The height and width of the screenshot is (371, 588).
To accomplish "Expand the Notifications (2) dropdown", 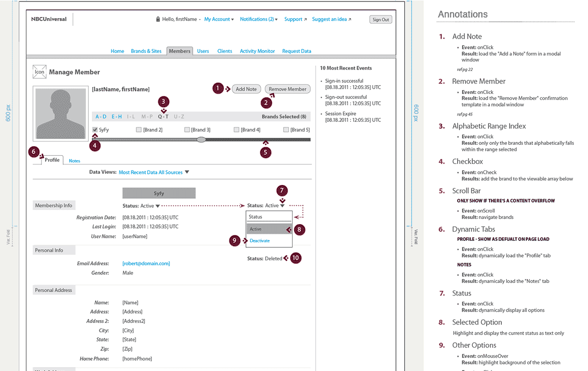I will point(259,20).
